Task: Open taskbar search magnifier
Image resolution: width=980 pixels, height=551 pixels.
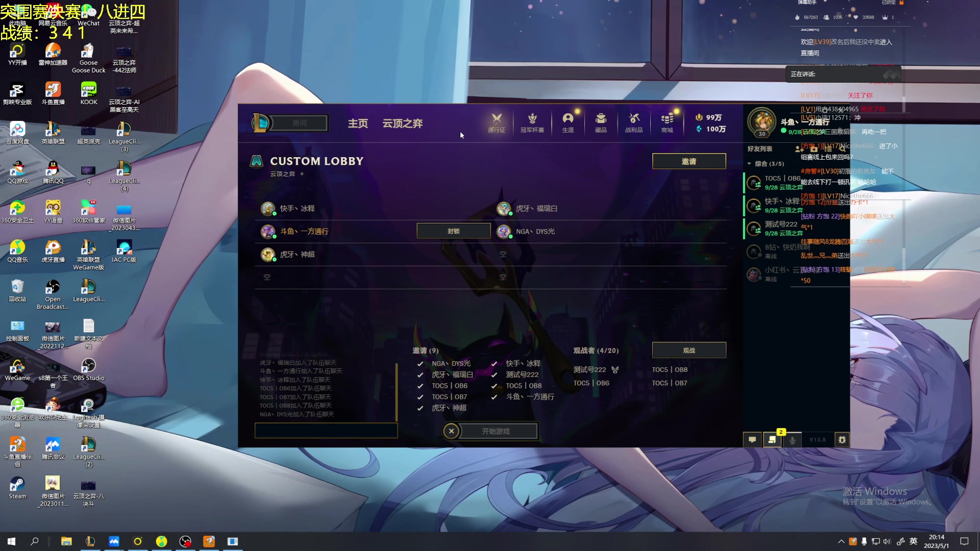Action: pos(35,541)
